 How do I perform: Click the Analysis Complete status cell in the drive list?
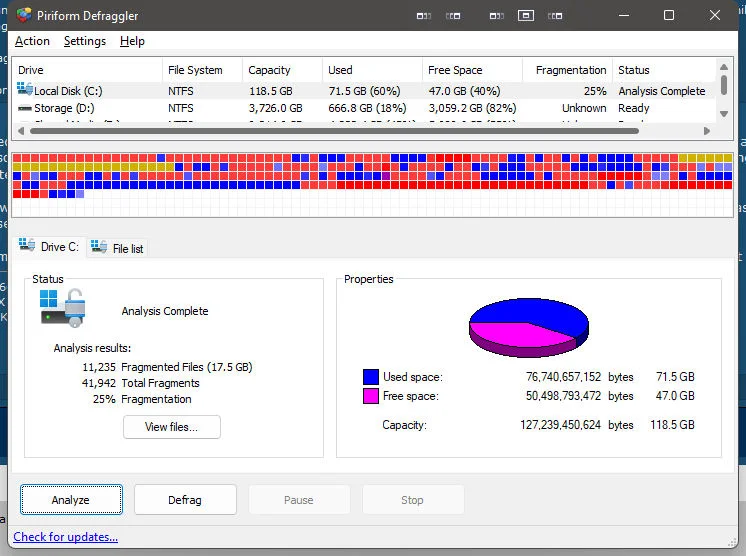[x=662, y=91]
